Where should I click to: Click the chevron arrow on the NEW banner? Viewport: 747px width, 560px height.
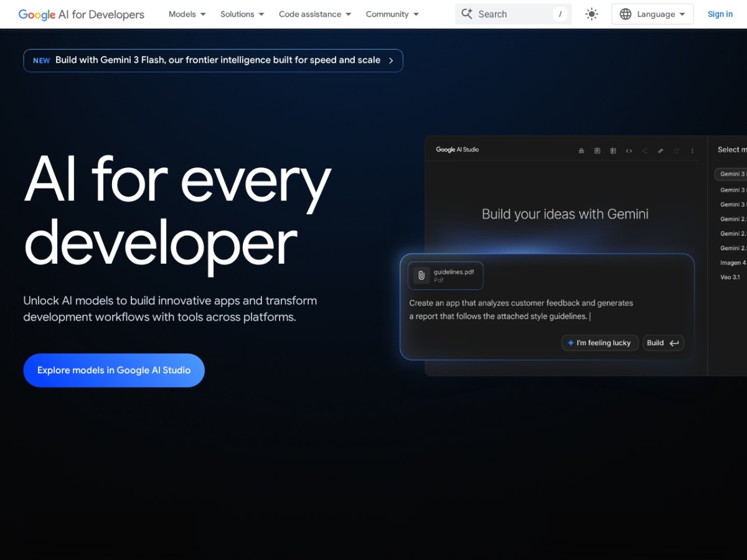click(391, 60)
